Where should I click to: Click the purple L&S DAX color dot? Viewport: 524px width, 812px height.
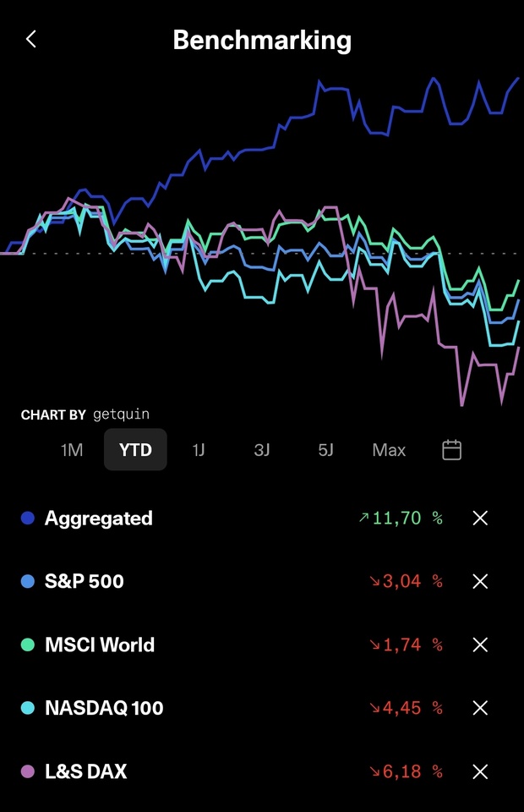coord(28,771)
